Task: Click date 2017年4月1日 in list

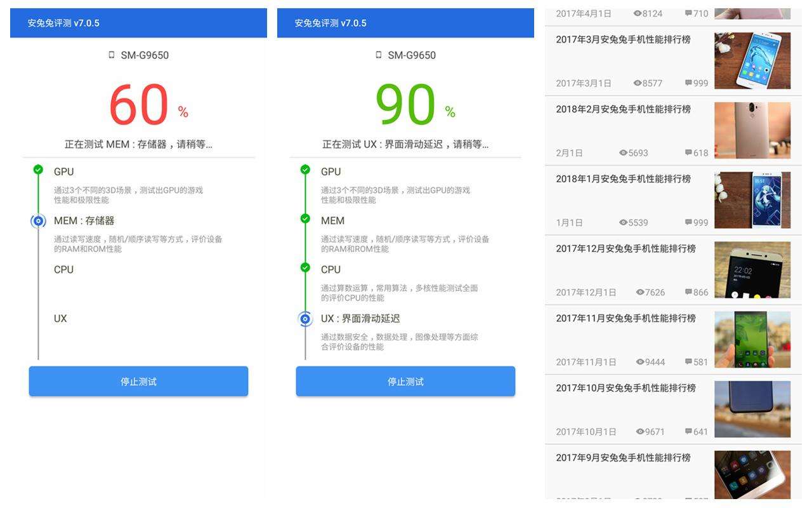Action: coord(584,13)
